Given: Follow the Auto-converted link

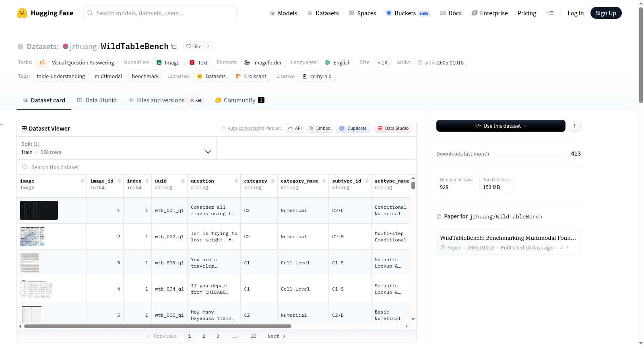Looking at the screenshot, I should (243, 128).
